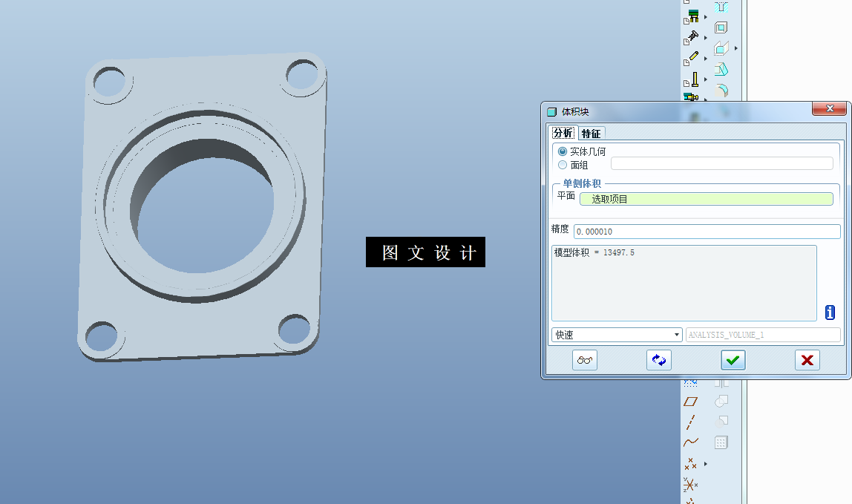Select the Rib tool icon

click(x=721, y=48)
